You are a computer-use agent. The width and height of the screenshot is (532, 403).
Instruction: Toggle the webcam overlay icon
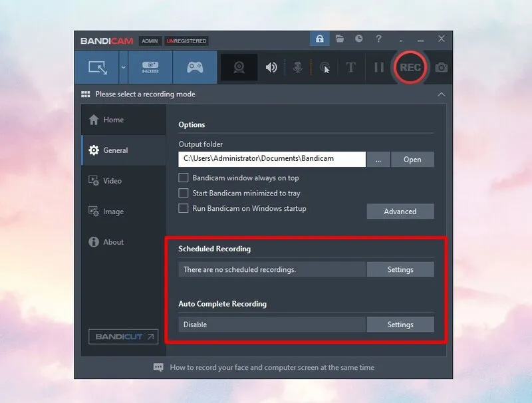tap(239, 67)
